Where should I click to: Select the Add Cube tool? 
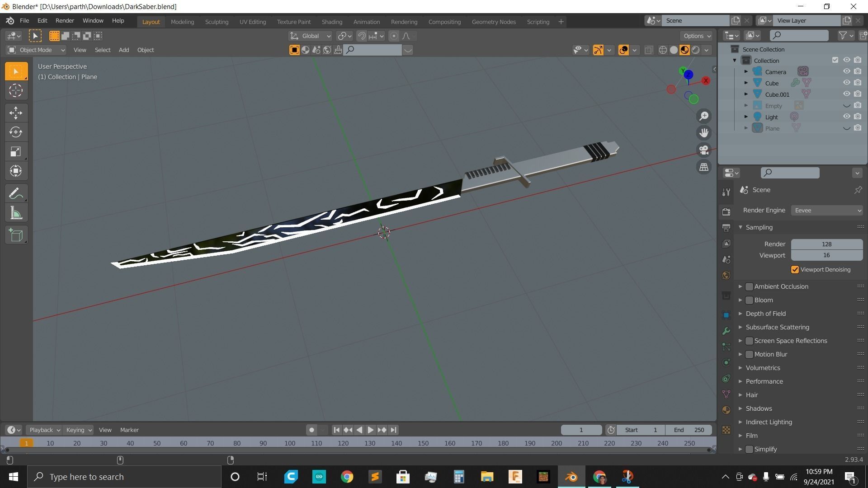(x=16, y=235)
